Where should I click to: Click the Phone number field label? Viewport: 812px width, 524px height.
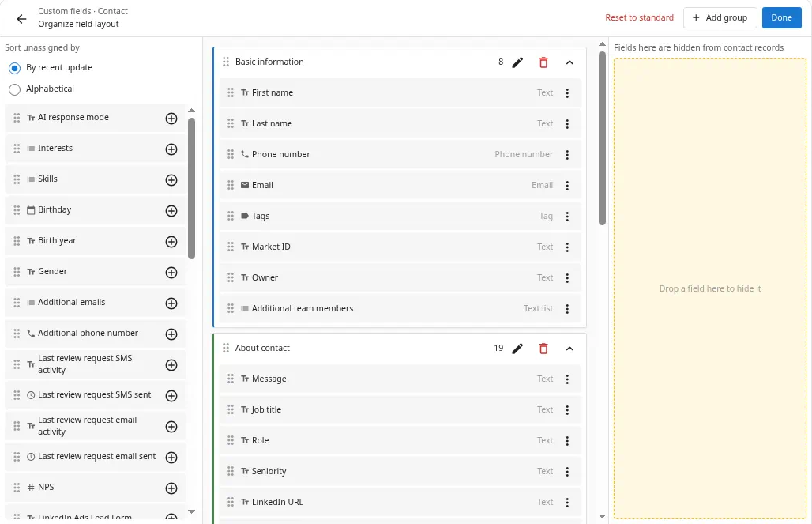[280, 154]
